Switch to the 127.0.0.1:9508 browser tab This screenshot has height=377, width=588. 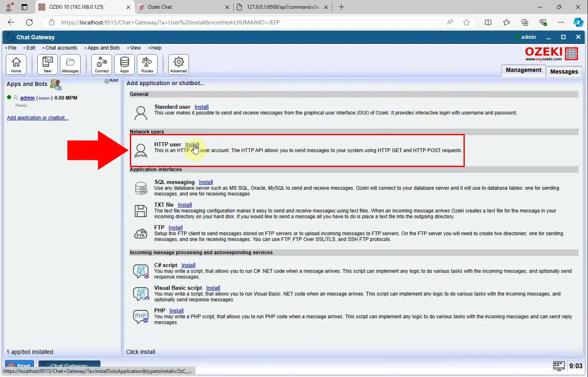[x=282, y=7]
